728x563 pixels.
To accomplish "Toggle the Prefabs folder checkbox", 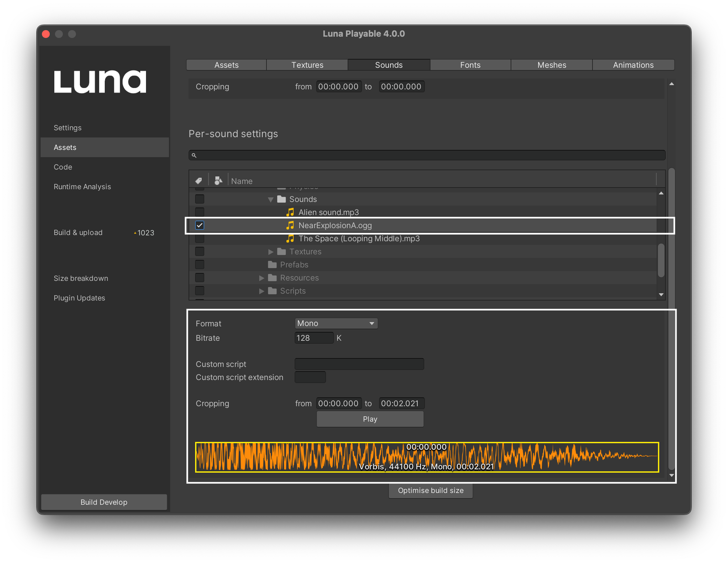I will point(200,265).
